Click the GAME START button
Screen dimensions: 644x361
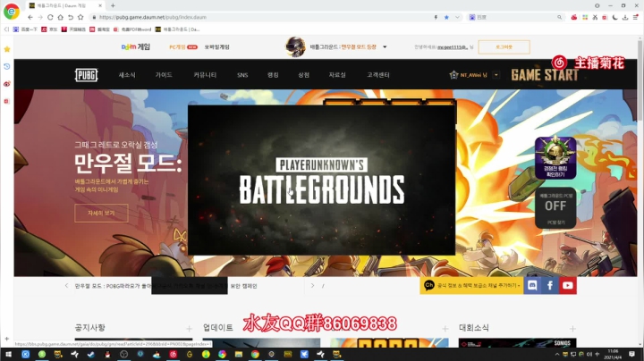(545, 75)
